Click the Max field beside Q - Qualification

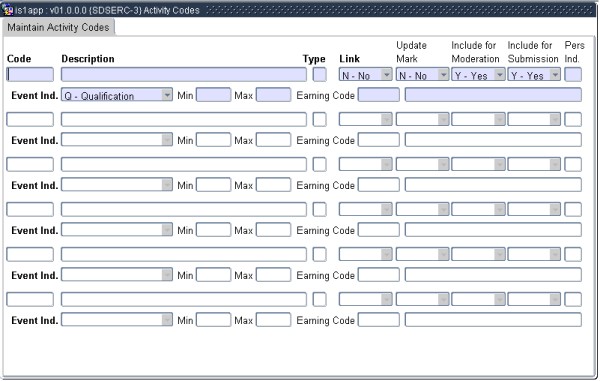(x=273, y=95)
